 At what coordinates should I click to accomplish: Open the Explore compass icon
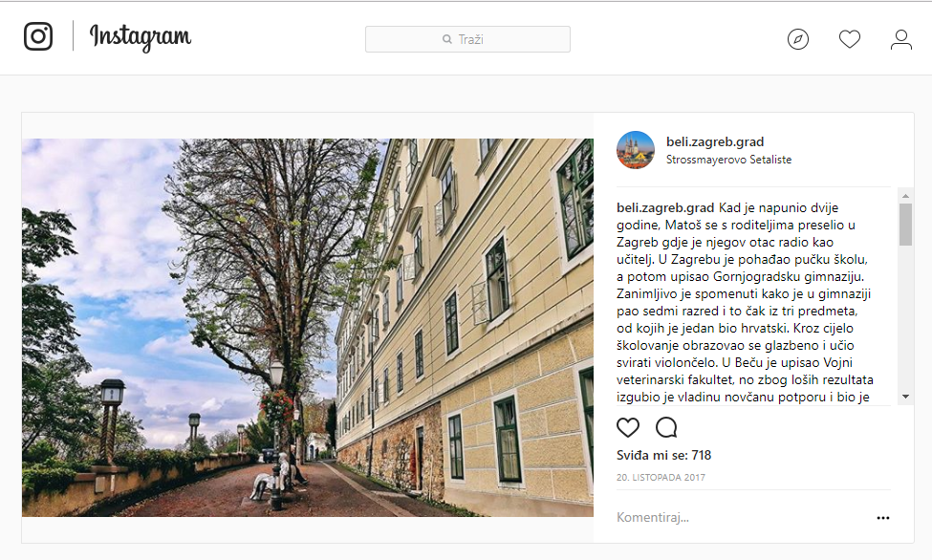point(797,39)
